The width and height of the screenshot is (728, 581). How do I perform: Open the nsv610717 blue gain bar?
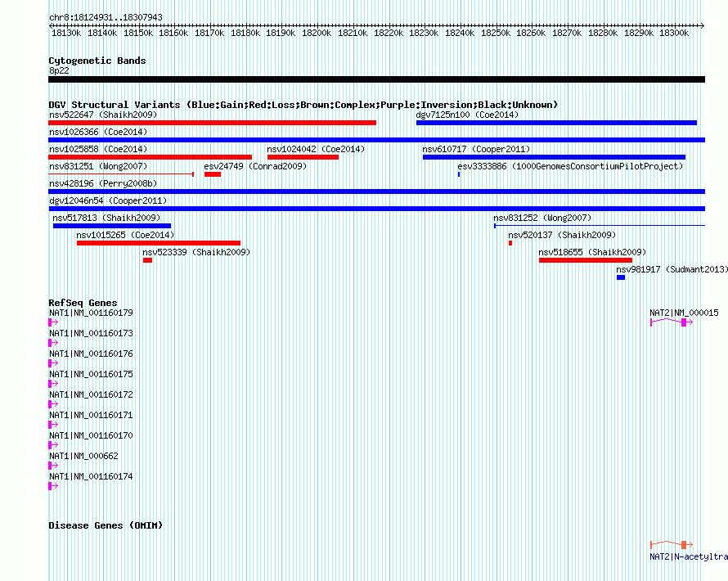pyautogui.click(x=554, y=157)
